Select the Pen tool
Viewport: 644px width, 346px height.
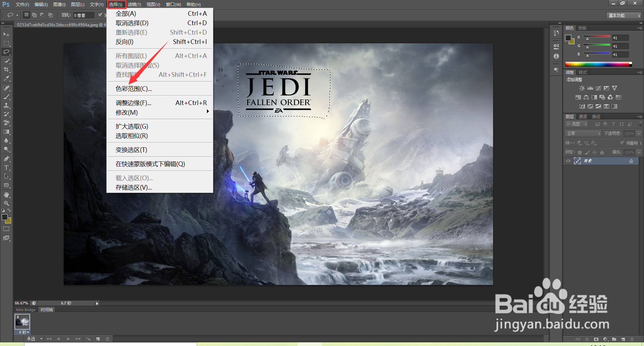(x=6, y=159)
